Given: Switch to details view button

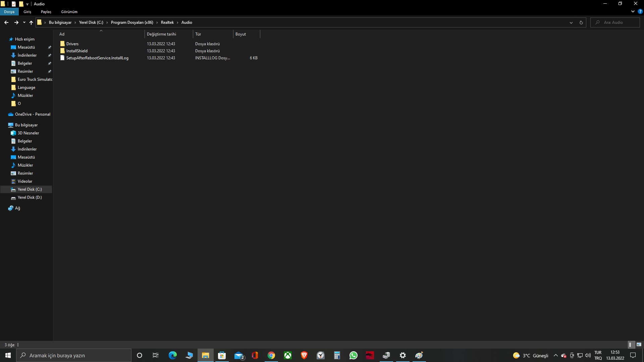Looking at the screenshot, I should click(630, 345).
